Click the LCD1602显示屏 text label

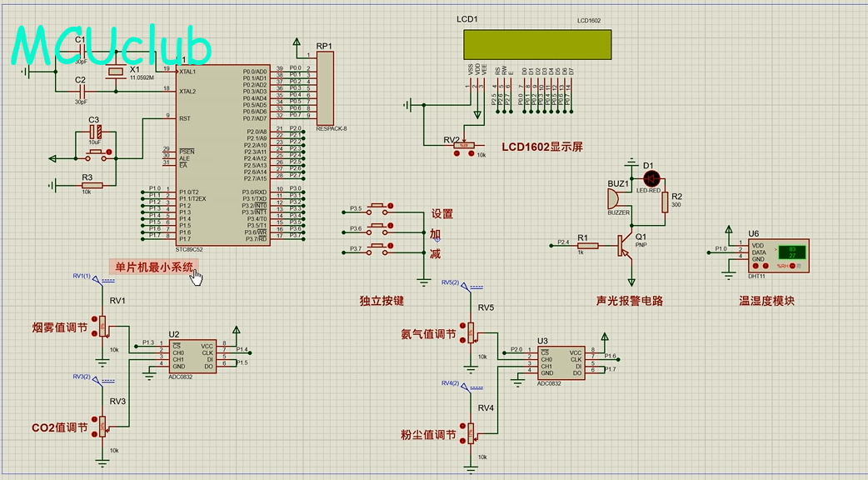541,147
